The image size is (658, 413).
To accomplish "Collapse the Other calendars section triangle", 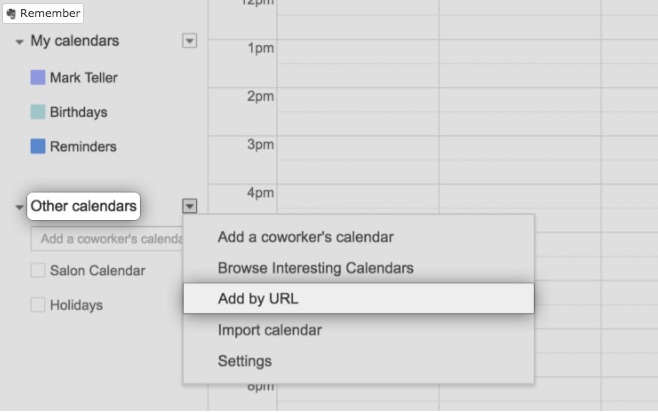I will coord(19,207).
